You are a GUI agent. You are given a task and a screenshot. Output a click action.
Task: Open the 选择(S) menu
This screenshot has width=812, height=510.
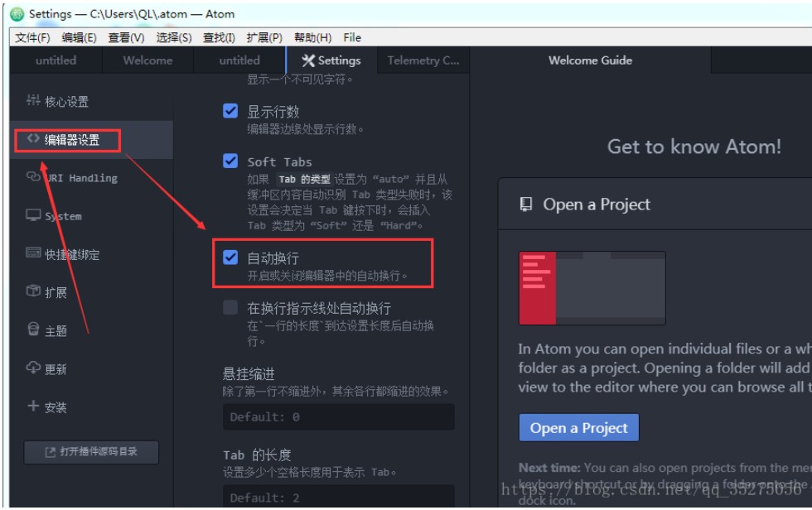click(x=174, y=37)
